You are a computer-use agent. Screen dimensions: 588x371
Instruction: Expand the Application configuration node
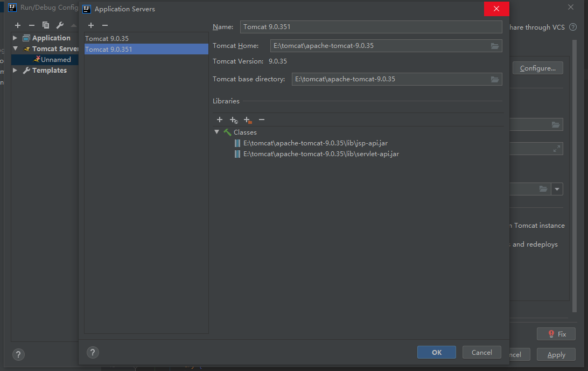coord(15,38)
